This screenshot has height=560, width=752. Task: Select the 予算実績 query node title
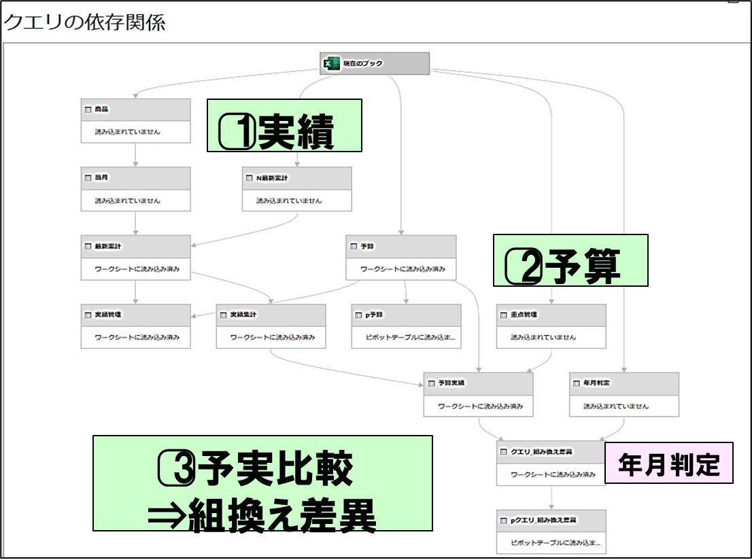[451, 383]
